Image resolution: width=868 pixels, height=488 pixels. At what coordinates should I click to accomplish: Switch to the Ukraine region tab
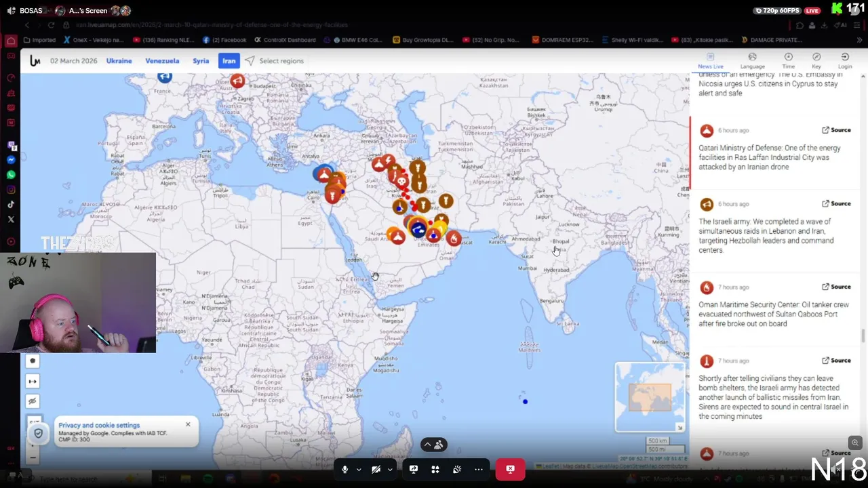point(119,61)
